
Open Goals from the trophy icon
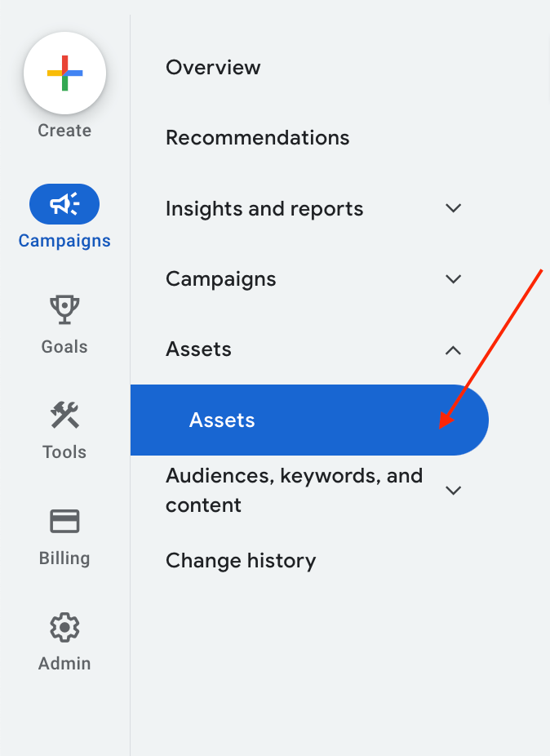pyautogui.click(x=64, y=309)
